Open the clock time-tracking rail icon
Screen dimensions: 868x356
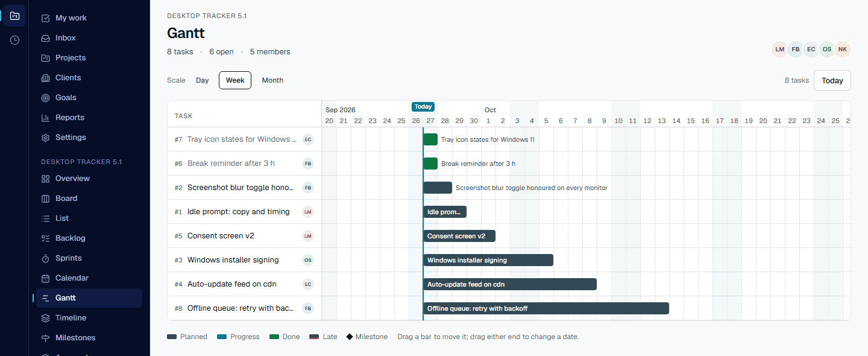[x=14, y=40]
